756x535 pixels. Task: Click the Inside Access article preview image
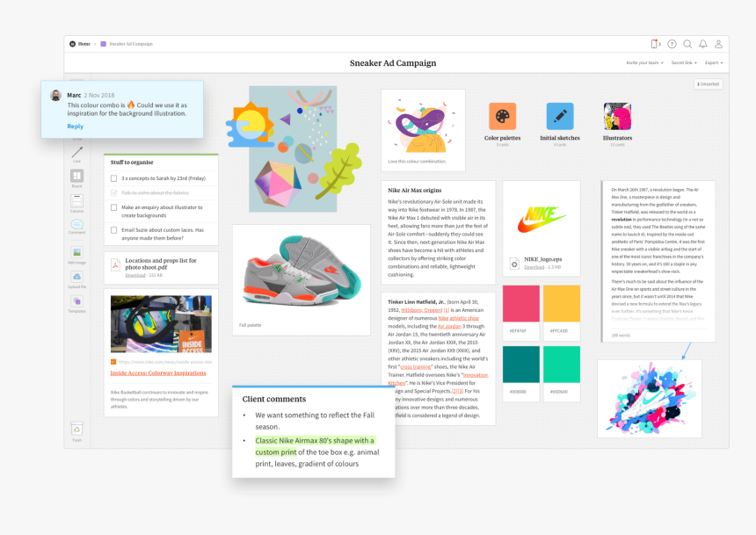pyautogui.click(x=161, y=324)
